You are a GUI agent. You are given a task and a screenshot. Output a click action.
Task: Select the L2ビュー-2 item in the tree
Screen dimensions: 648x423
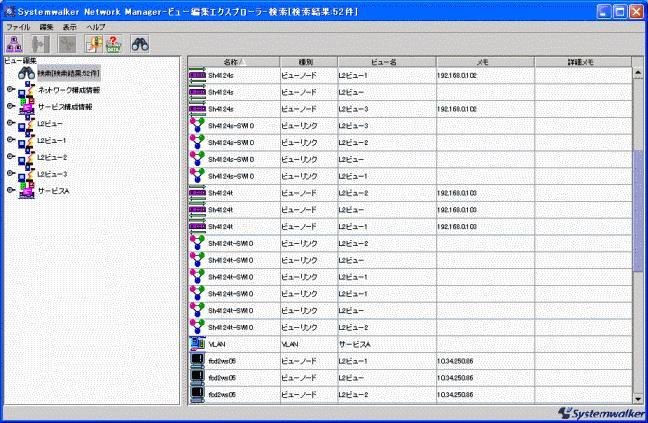pos(52,157)
